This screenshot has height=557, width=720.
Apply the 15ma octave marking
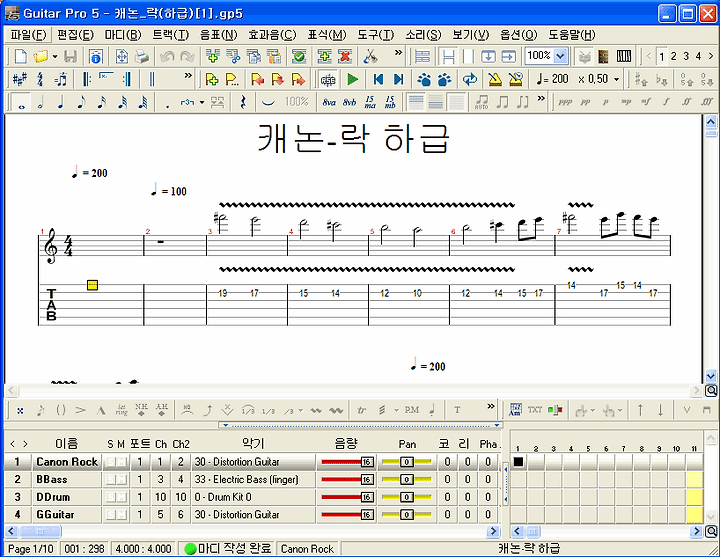(370, 102)
